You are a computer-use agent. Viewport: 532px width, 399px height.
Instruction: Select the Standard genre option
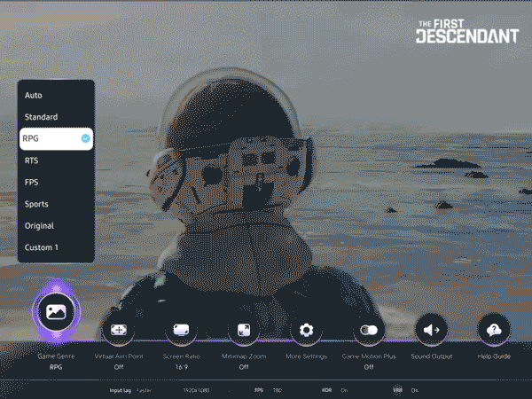click(x=56, y=117)
